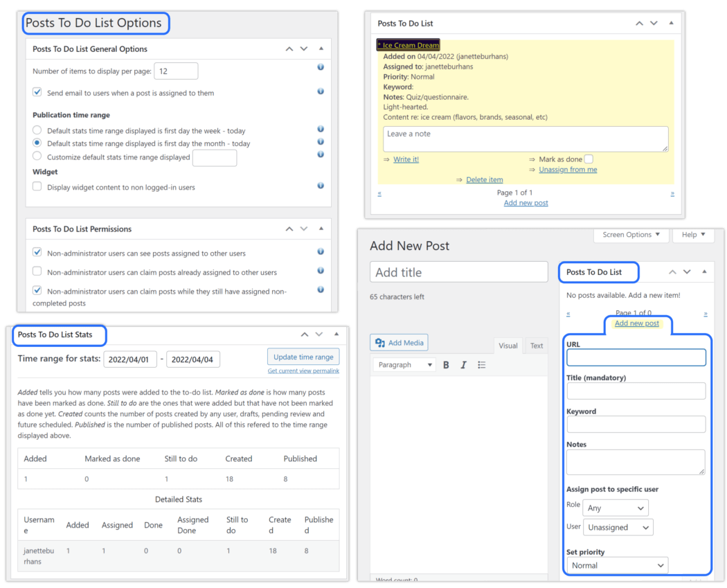The height and width of the screenshot is (588, 727).
Task: Click number of items per page field
Action: [x=176, y=71]
